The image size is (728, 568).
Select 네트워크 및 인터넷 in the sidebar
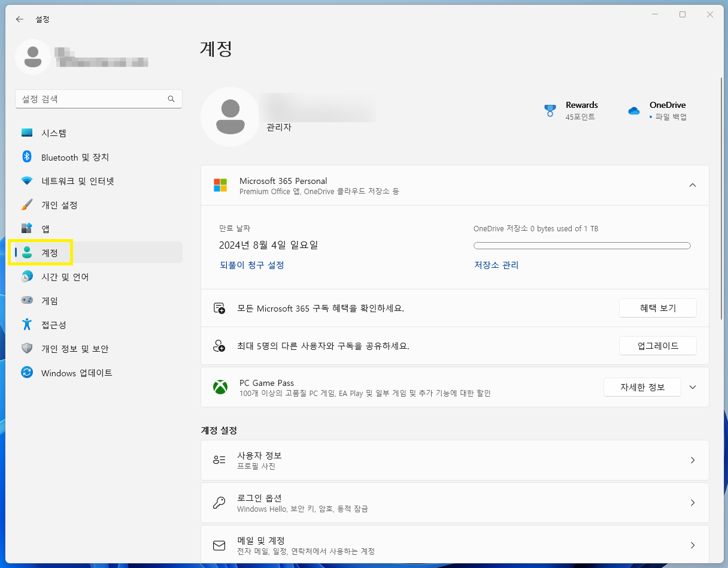99,181
